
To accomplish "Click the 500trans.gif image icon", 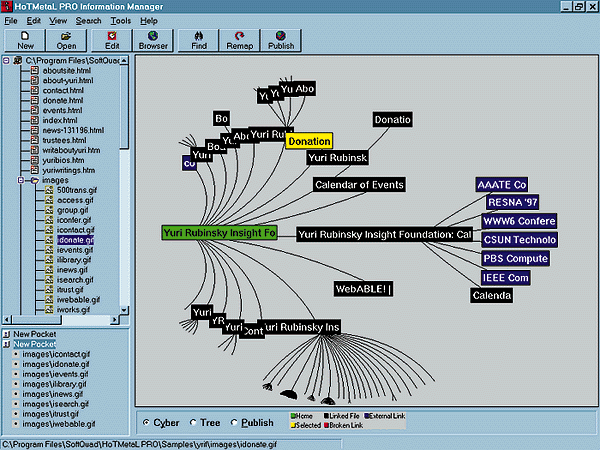I will coord(49,190).
